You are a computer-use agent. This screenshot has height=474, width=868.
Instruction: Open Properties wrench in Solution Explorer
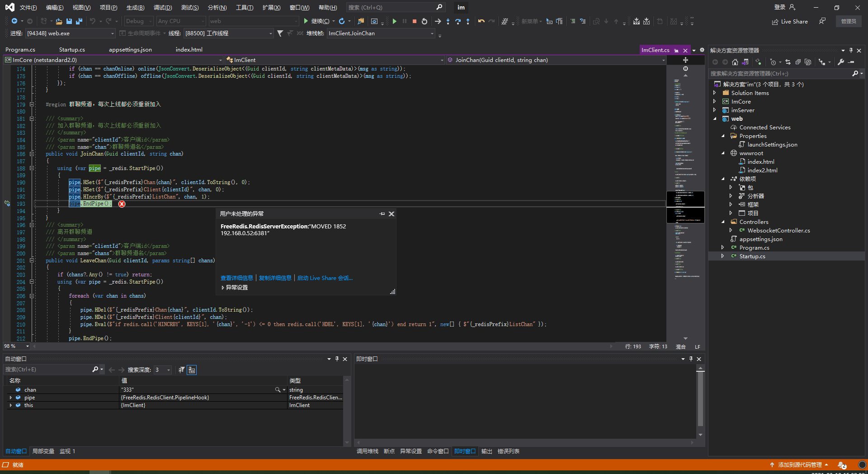(840, 62)
